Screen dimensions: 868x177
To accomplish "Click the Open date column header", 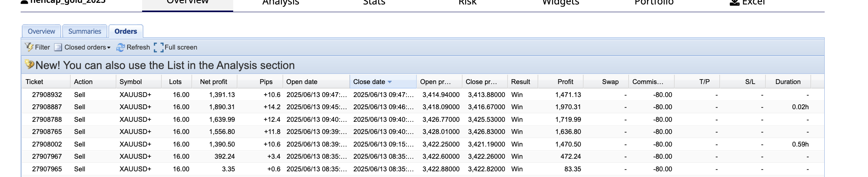I will point(302,82).
